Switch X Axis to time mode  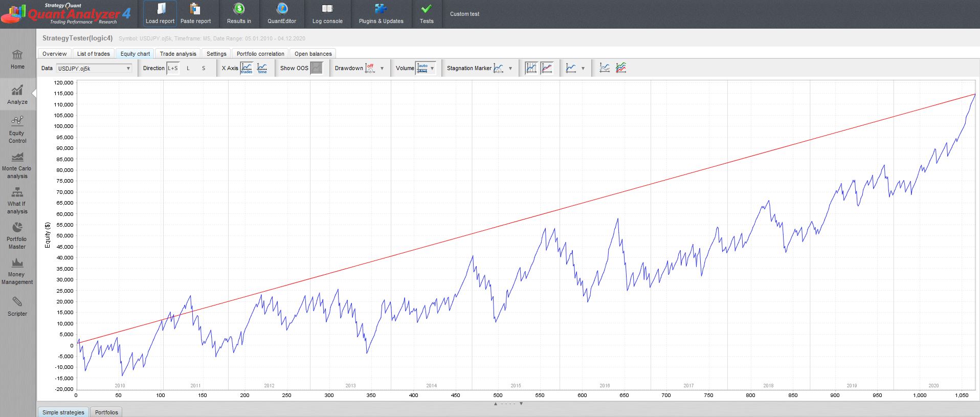tap(262, 68)
